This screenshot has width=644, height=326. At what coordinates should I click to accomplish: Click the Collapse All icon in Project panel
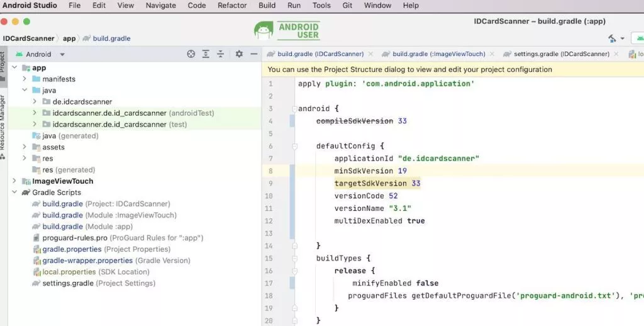pyautogui.click(x=221, y=54)
